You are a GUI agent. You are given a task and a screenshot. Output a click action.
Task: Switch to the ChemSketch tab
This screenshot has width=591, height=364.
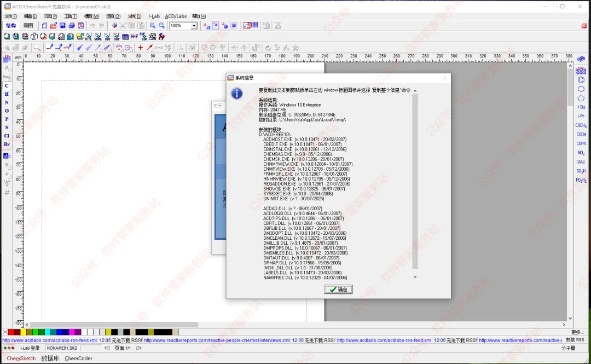click(21, 359)
